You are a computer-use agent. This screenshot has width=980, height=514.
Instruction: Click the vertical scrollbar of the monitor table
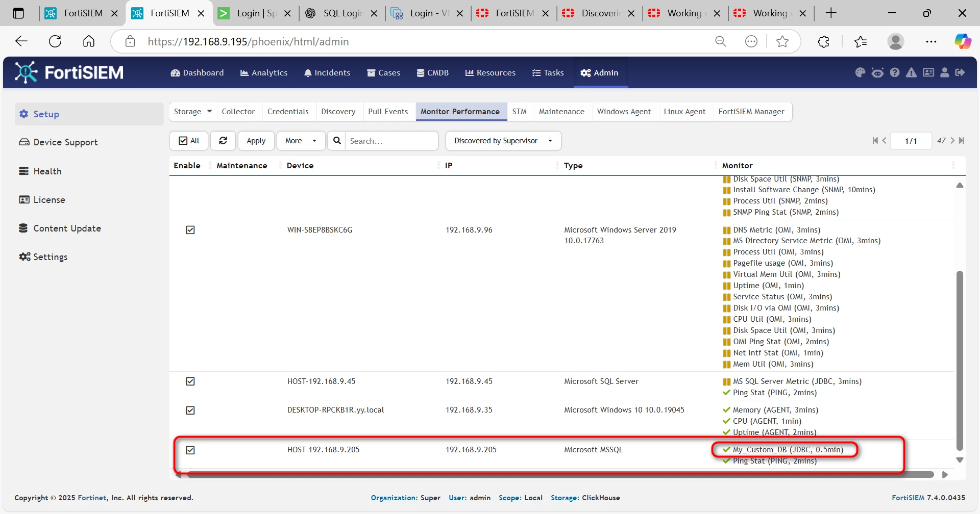(x=960, y=361)
